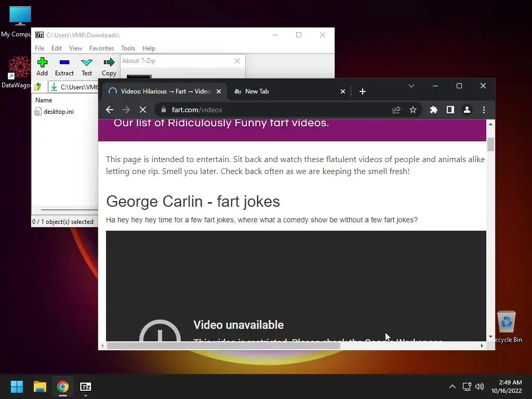Click the Test icon in 7-Zip toolbar
The width and height of the screenshot is (532, 399).
[x=87, y=66]
